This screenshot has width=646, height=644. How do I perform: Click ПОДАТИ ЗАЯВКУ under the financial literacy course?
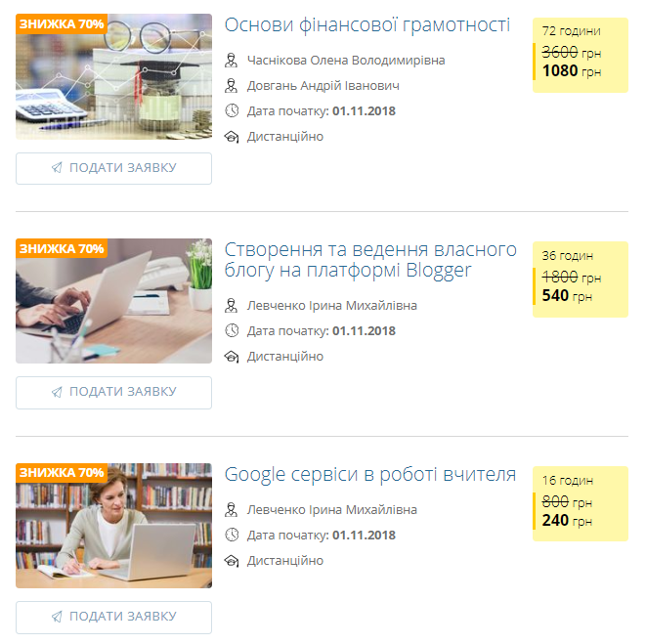[x=113, y=168]
